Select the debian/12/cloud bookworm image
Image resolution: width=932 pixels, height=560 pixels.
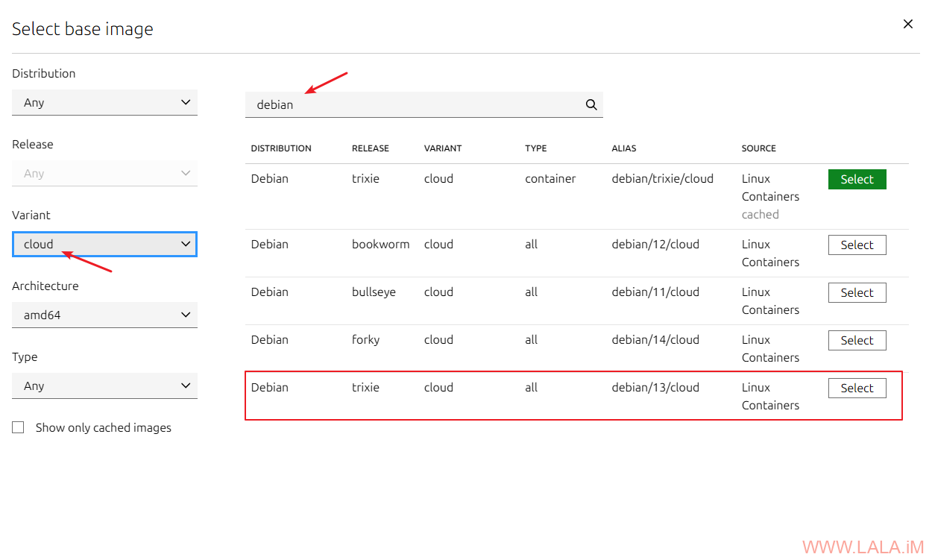coord(857,245)
